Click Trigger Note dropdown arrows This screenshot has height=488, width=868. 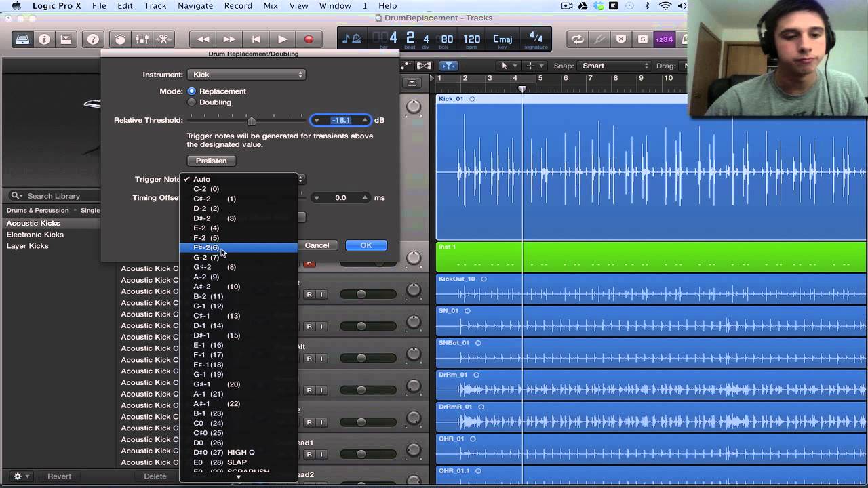(301, 180)
